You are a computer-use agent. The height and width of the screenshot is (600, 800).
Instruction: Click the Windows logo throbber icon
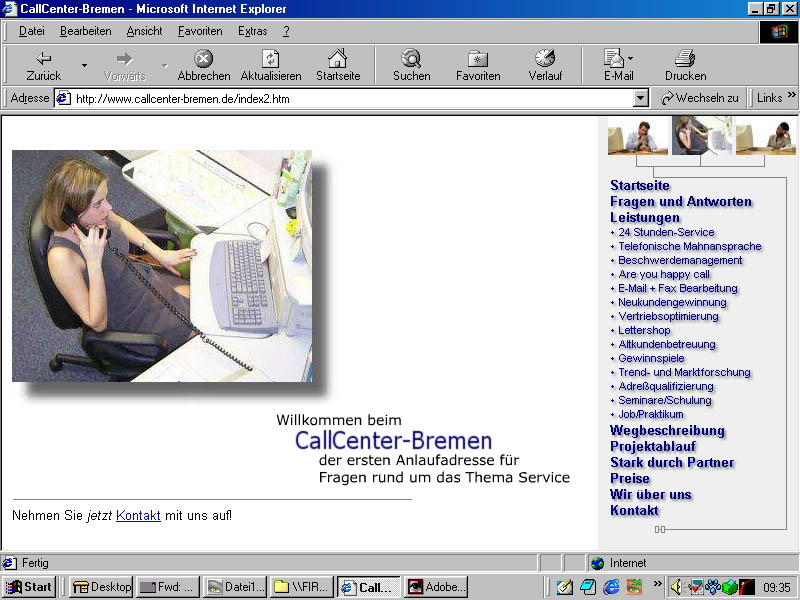779,32
